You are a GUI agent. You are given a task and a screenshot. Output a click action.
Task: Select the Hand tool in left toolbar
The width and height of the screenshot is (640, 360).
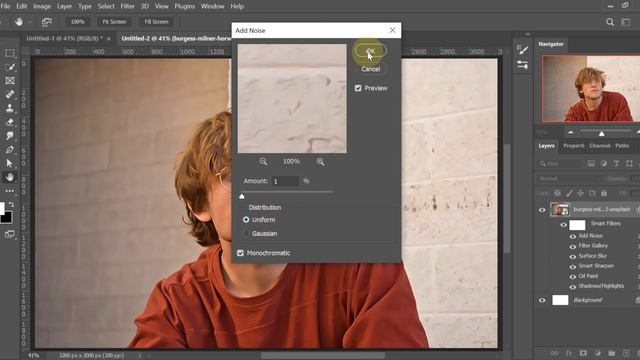click(x=10, y=177)
